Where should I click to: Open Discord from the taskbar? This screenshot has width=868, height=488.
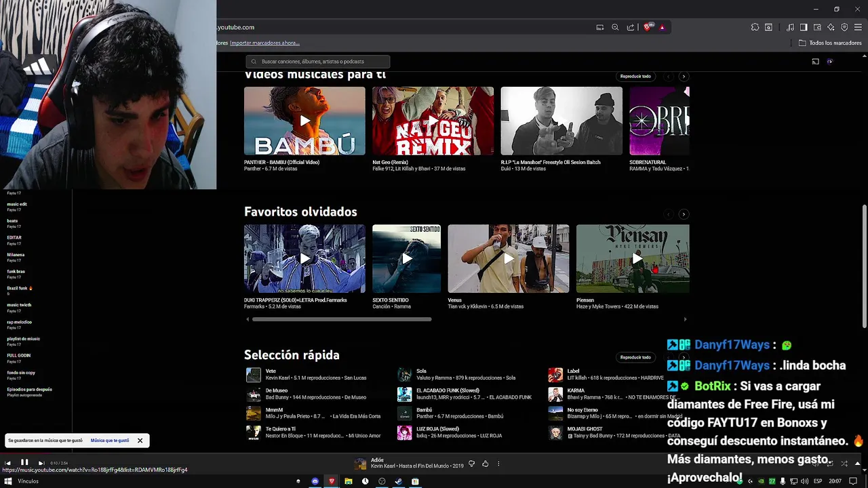point(315,481)
